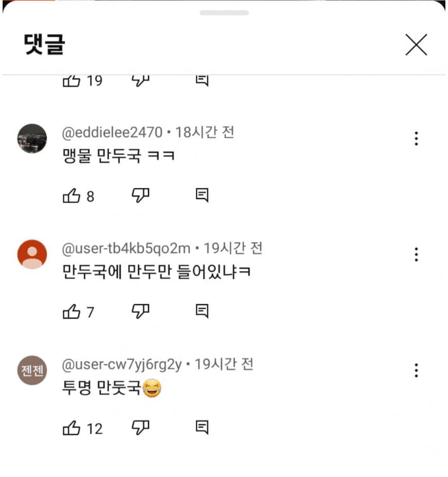Reply to the 만두국에 만두만 comment

[202, 312]
